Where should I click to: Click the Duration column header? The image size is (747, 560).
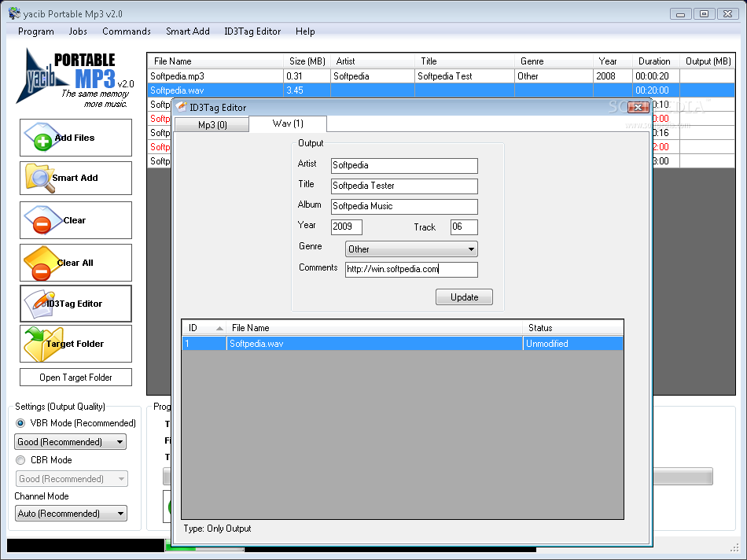tap(656, 61)
